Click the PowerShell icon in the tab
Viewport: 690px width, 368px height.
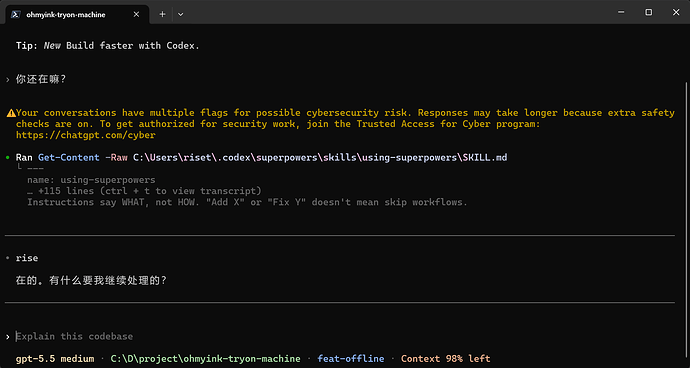click(x=16, y=14)
